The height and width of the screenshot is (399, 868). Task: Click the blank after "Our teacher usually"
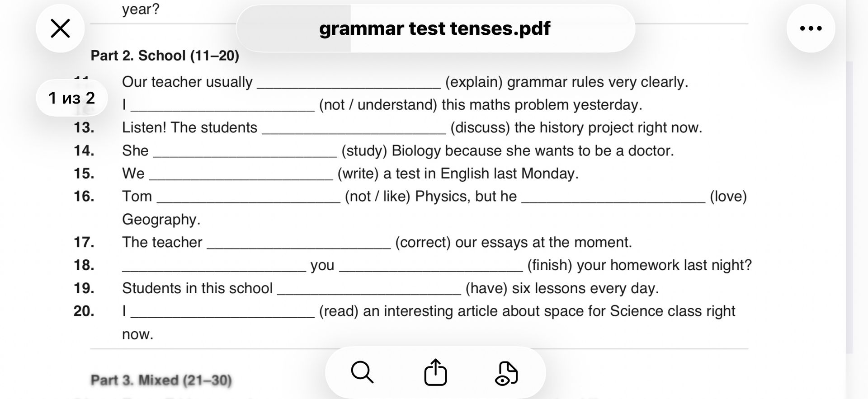(349, 84)
